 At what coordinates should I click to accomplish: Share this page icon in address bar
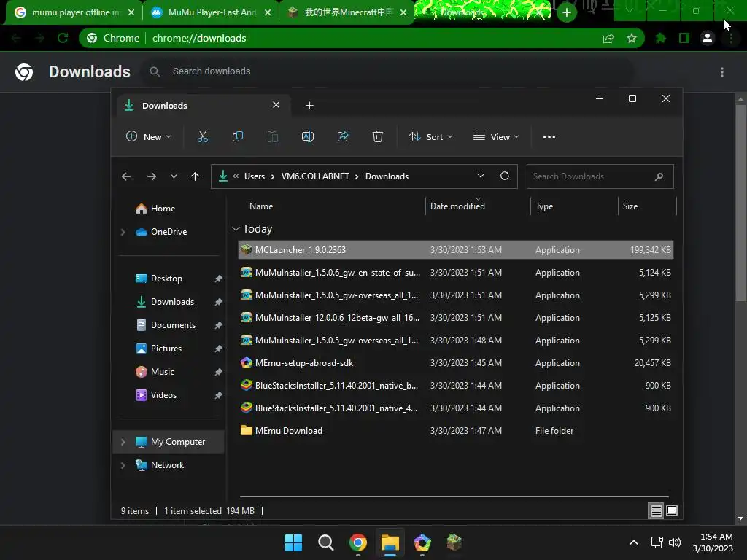(608, 38)
